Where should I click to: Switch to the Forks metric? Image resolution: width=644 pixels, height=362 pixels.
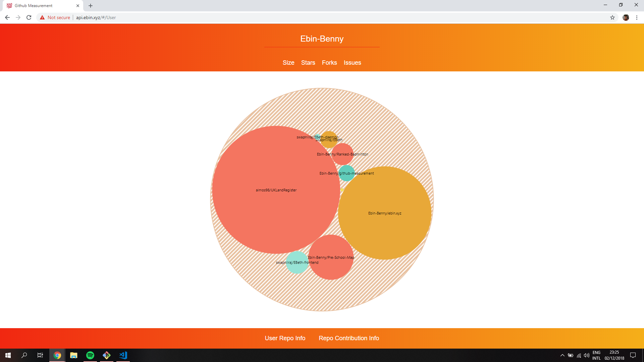click(329, 63)
